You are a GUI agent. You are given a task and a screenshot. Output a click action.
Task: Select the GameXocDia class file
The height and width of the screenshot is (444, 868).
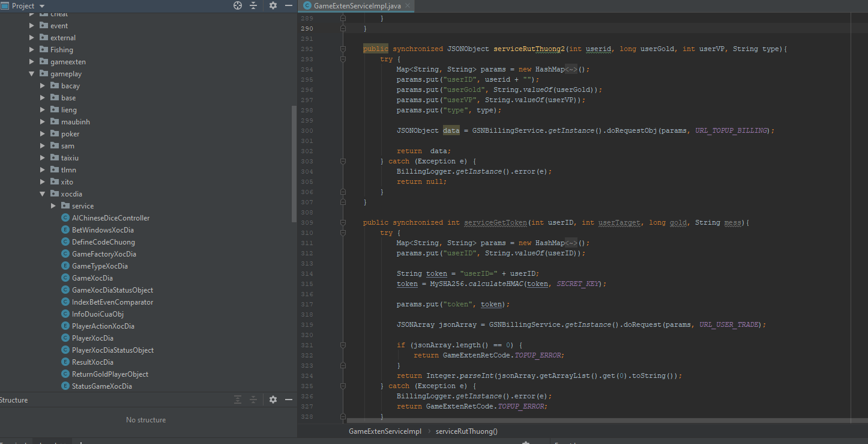[92, 278]
